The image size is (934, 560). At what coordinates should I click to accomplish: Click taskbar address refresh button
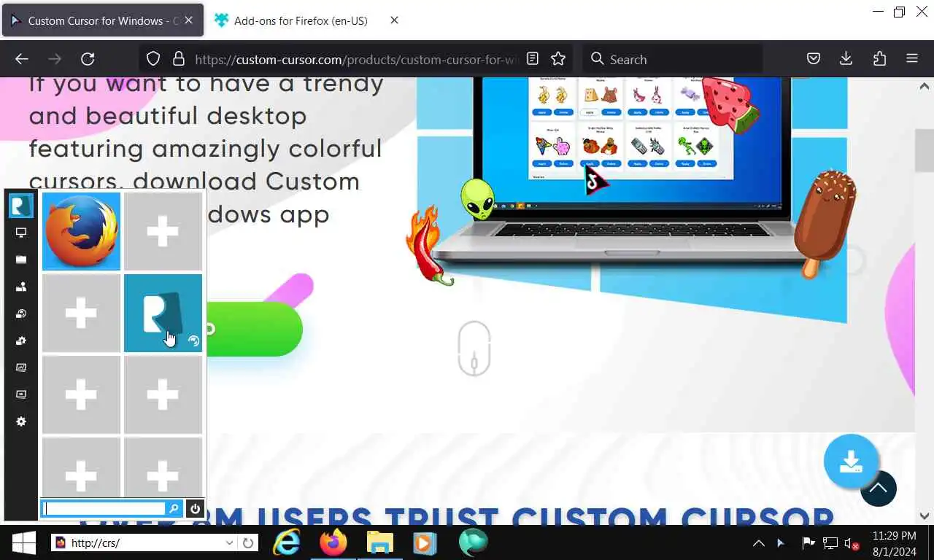[x=248, y=542]
